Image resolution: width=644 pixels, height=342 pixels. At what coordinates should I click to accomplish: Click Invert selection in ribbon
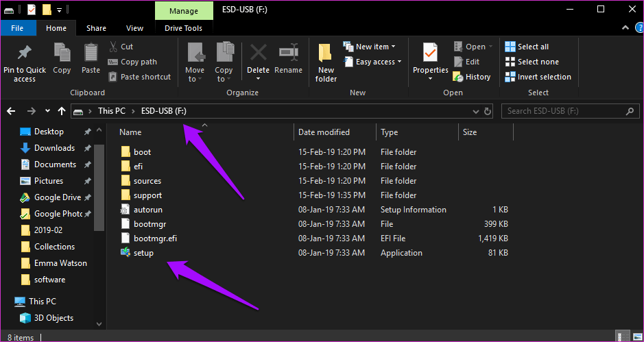tap(538, 77)
